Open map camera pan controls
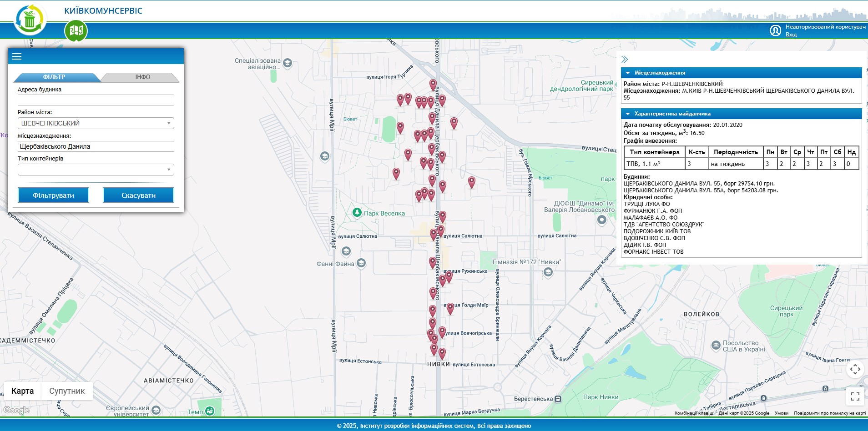Image resolution: width=868 pixels, height=431 pixels. (855, 369)
